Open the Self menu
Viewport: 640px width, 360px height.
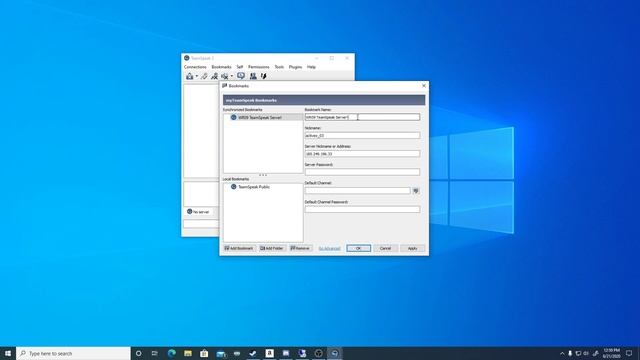point(240,67)
